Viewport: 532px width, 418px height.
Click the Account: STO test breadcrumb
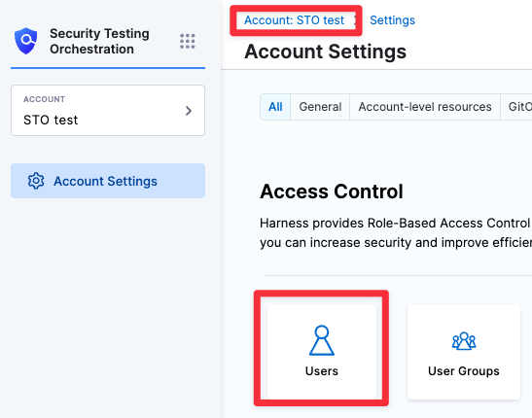pos(294,20)
